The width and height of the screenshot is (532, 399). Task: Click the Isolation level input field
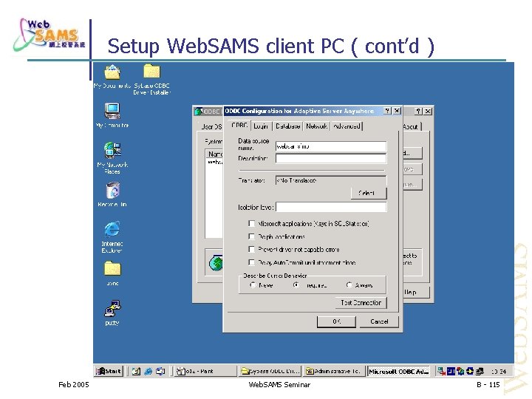pos(331,207)
